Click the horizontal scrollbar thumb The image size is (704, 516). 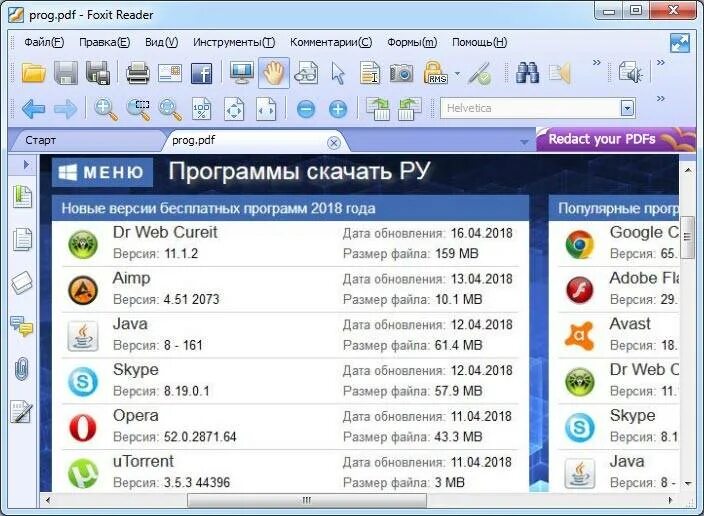click(x=307, y=500)
